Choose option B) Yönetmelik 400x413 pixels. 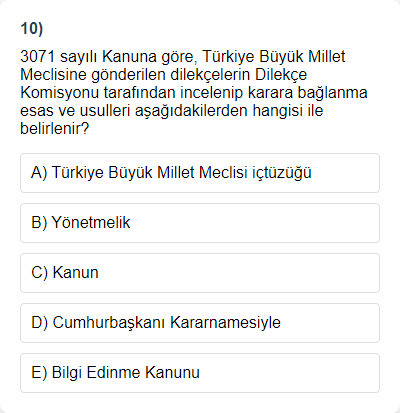point(200,223)
